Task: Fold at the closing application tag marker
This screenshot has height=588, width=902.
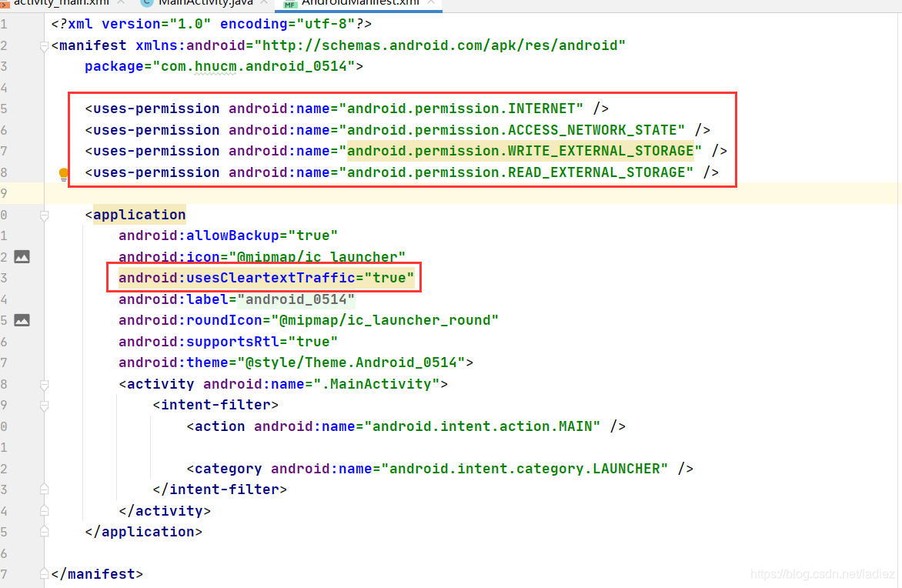Action: point(45,532)
